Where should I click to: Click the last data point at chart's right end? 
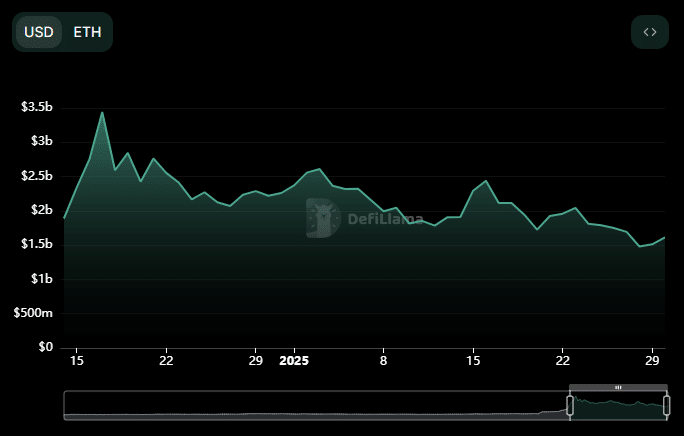click(x=665, y=237)
